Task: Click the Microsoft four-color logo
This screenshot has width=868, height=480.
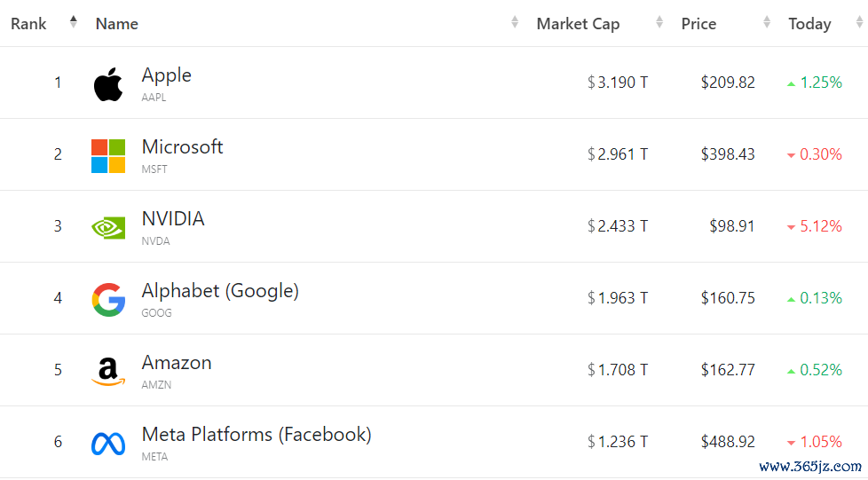Action: pos(108,155)
